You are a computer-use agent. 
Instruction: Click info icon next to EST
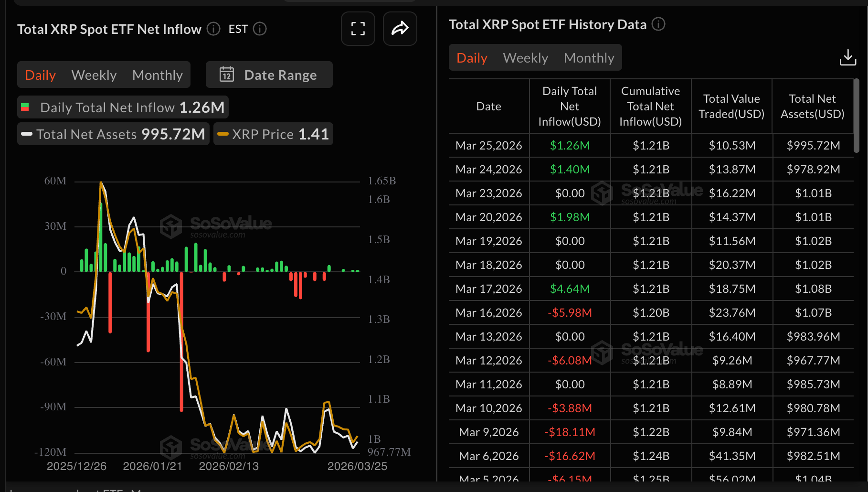[260, 29]
